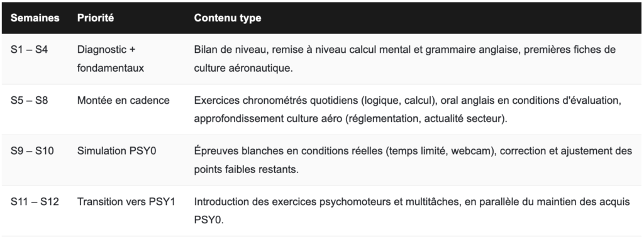Image resolution: width=644 pixels, height=239 pixels.
Task: Select the S9 – S10 week cell
Action: click(x=32, y=151)
